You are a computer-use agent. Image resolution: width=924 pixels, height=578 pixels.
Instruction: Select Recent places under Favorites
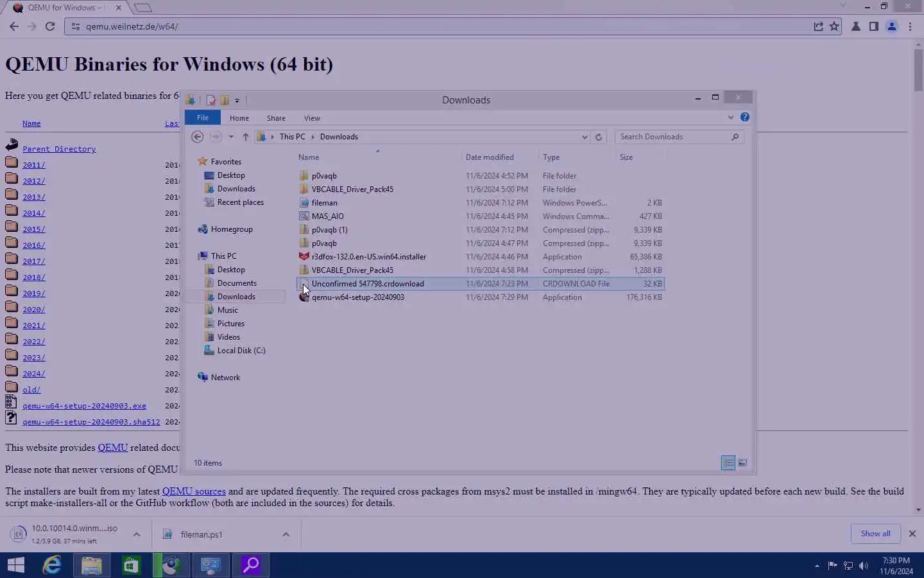pyautogui.click(x=241, y=202)
